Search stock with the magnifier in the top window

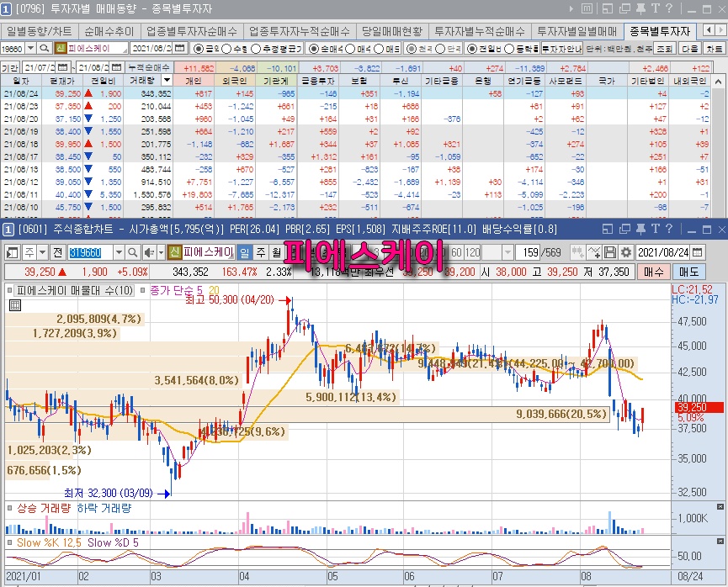[44, 48]
